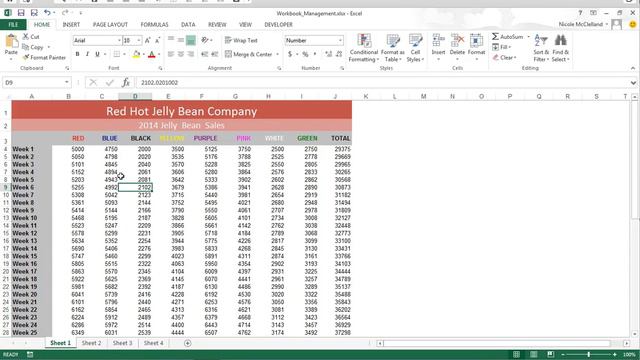This screenshot has height=360, width=640.
Task: Click the Orientation text angle icon
Action: tap(205, 40)
